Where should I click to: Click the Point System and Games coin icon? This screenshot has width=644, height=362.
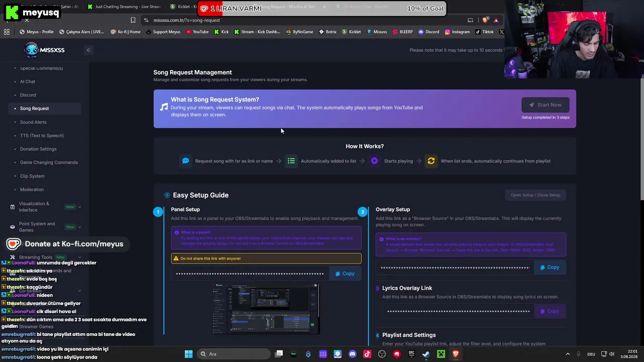tap(13, 227)
